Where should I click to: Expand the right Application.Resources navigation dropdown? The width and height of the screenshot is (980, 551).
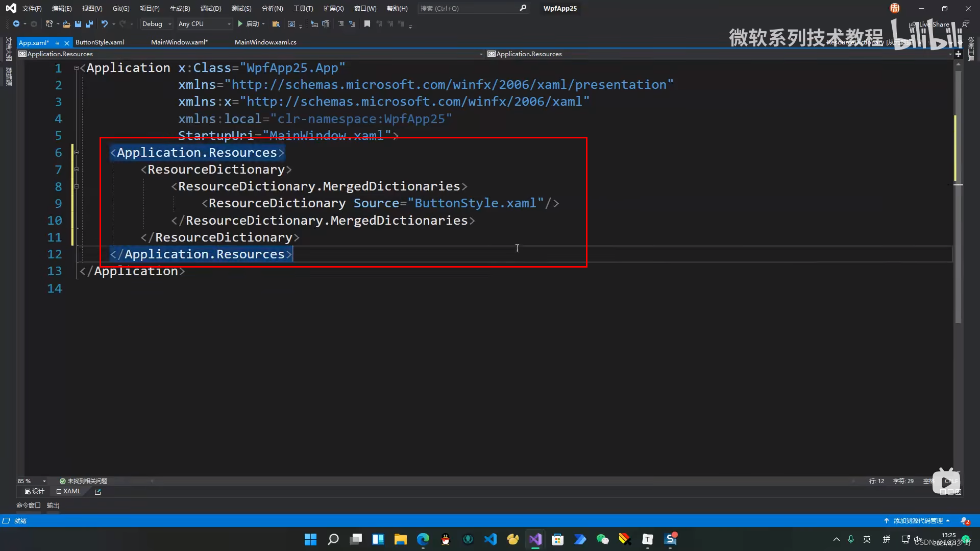[x=950, y=54]
